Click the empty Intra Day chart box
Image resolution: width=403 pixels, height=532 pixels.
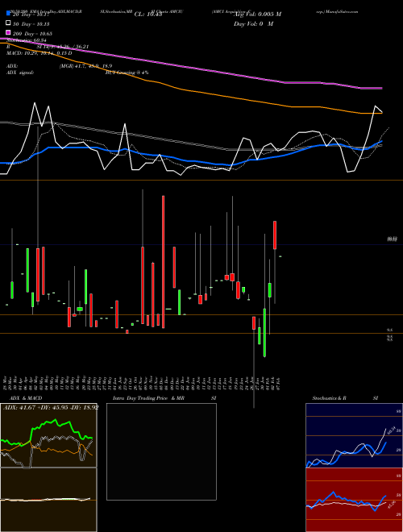coord(161,451)
